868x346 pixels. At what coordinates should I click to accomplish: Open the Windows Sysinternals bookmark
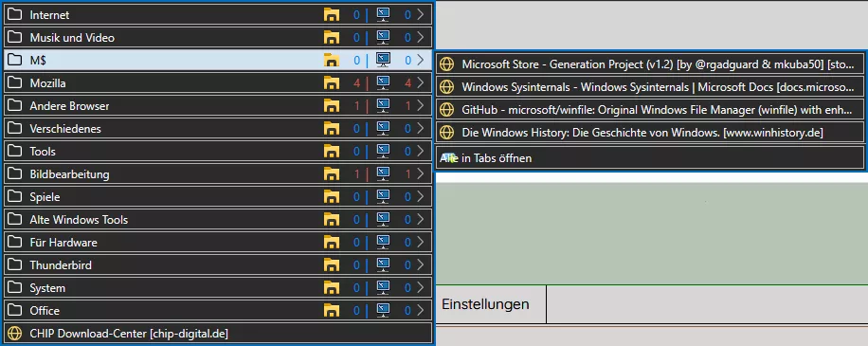click(x=650, y=87)
